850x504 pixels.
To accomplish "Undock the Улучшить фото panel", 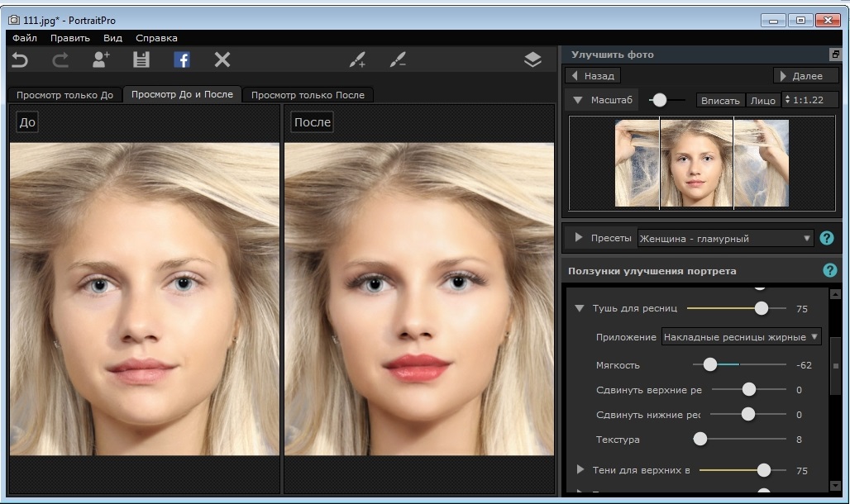I will (x=835, y=55).
